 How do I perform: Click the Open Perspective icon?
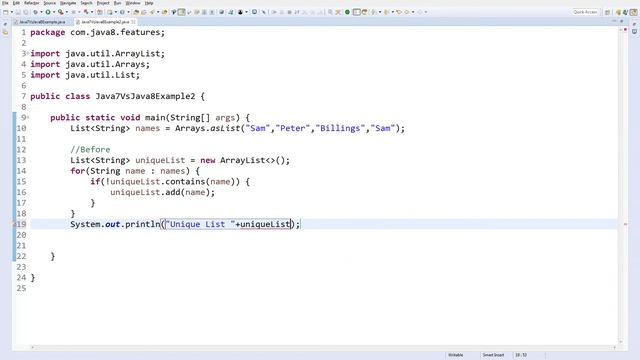(607, 12)
